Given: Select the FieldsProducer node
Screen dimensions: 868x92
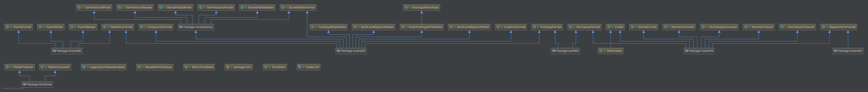Looking at the screenshot, I should click(x=20, y=67).
